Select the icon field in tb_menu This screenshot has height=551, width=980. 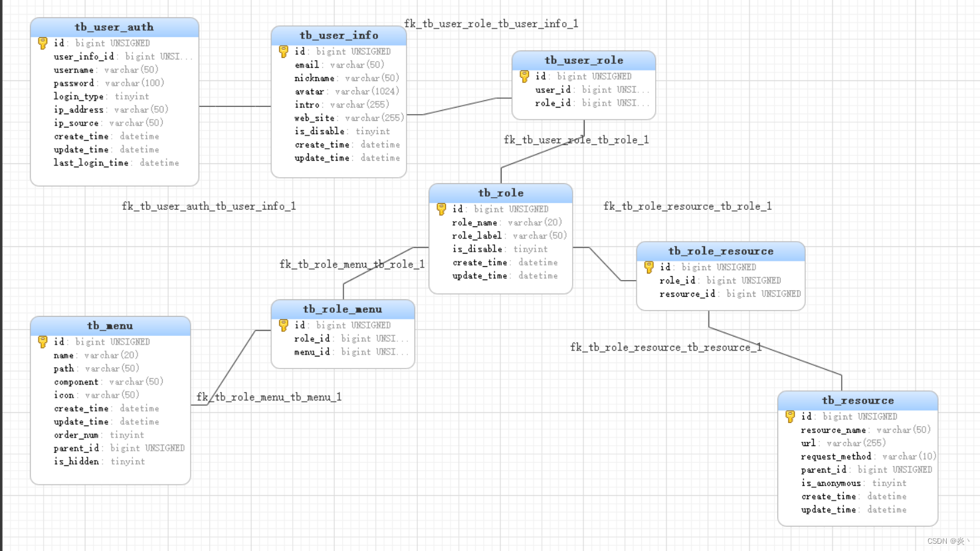tap(96, 395)
